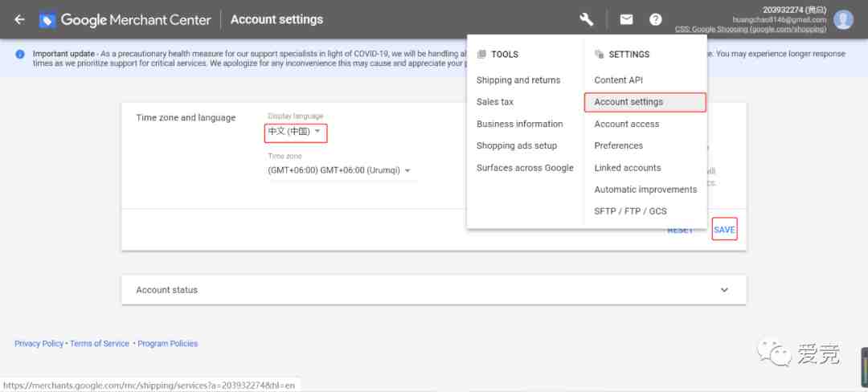Open the Privacy Policy link
Image resolution: width=868 pixels, height=392 pixels.
click(39, 343)
